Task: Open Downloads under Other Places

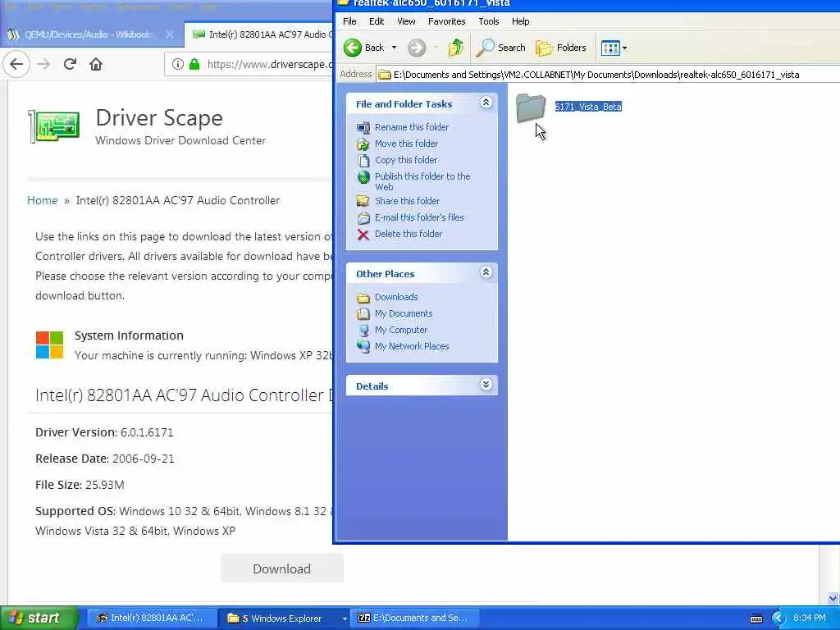Action: tap(396, 297)
